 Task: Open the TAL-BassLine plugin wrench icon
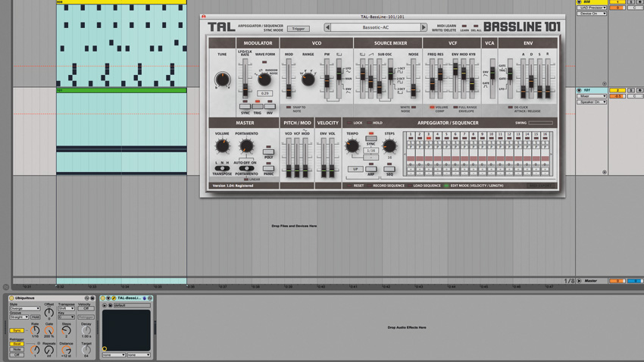114,298
